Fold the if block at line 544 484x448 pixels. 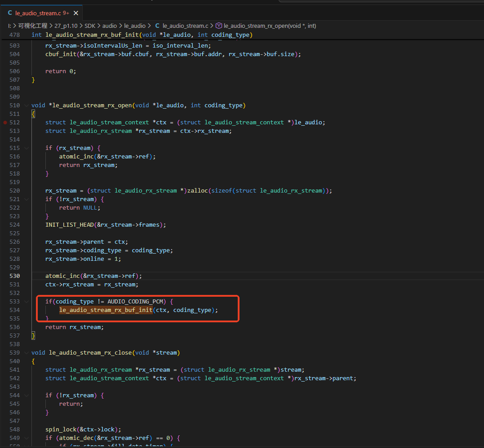[x=27, y=395]
